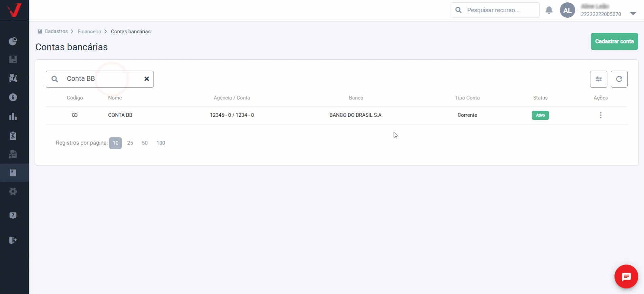Click the red checkmark logo
This screenshot has width=644, height=294.
[15, 10]
